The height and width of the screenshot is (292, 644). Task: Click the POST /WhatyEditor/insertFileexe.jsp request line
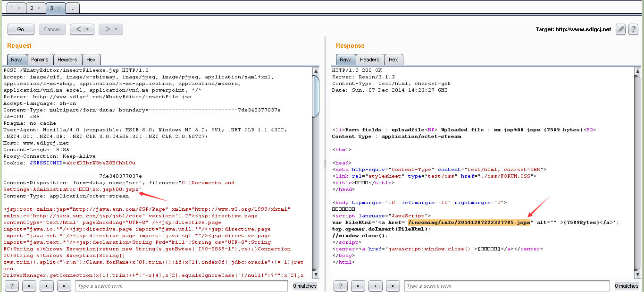76,70
